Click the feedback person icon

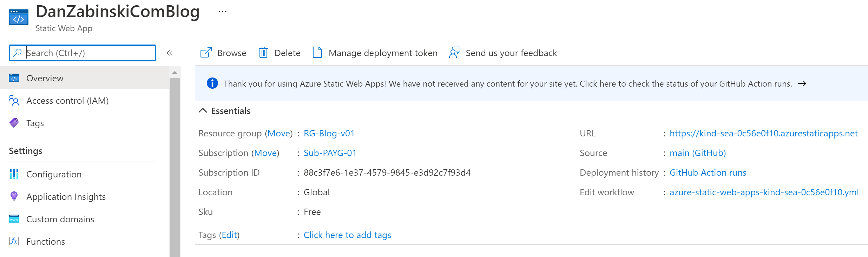[455, 53]
